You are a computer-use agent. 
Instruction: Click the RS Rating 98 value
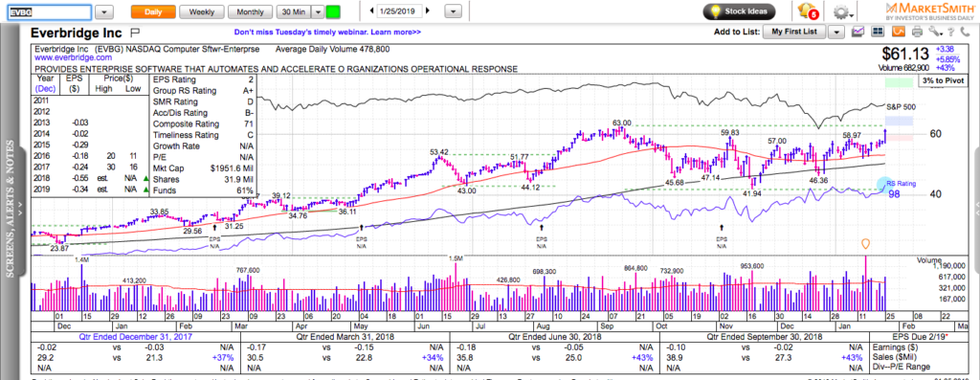[894, 195]
